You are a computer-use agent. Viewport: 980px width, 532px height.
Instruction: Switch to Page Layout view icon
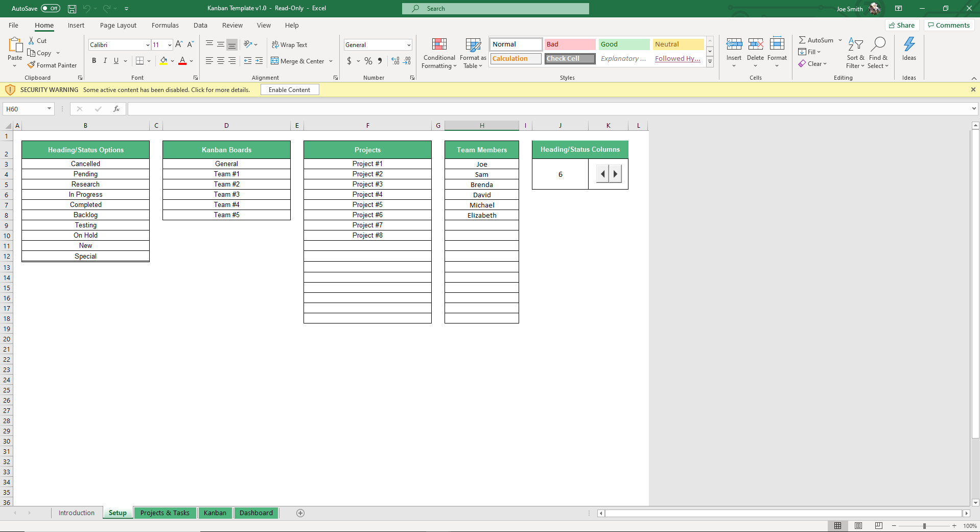(858, 526)
